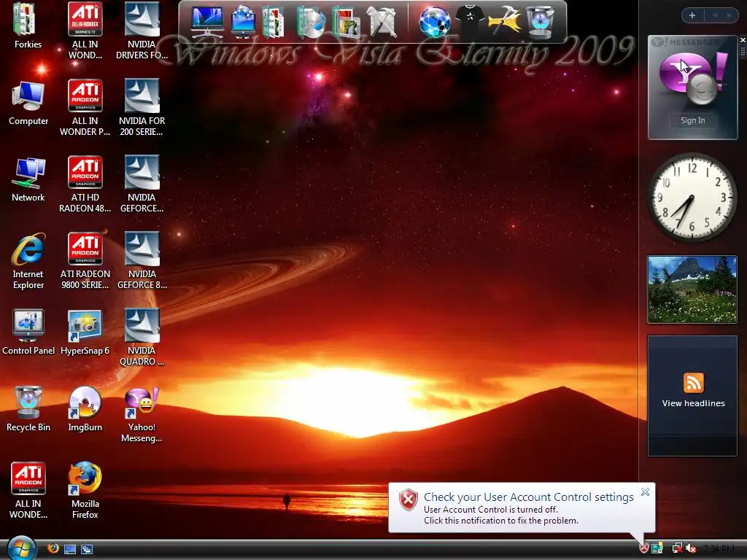The height and width of the screenshot is (560, 747).
Task: Click the analog clock gadget
Action: (692, 197)
